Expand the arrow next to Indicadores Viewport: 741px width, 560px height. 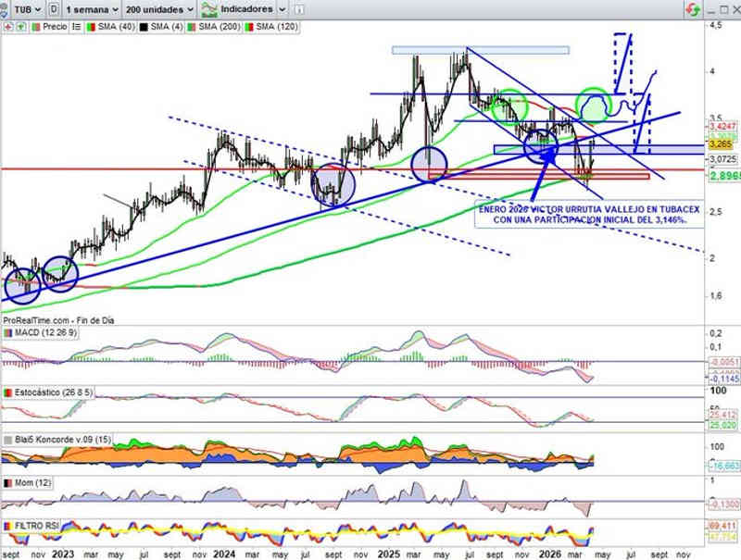pos(282,8)
